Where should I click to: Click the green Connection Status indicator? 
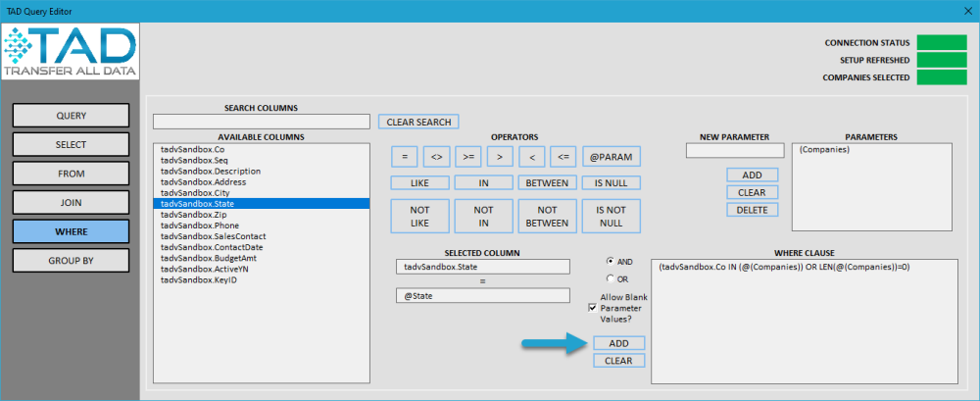click(x=942, y=43)
